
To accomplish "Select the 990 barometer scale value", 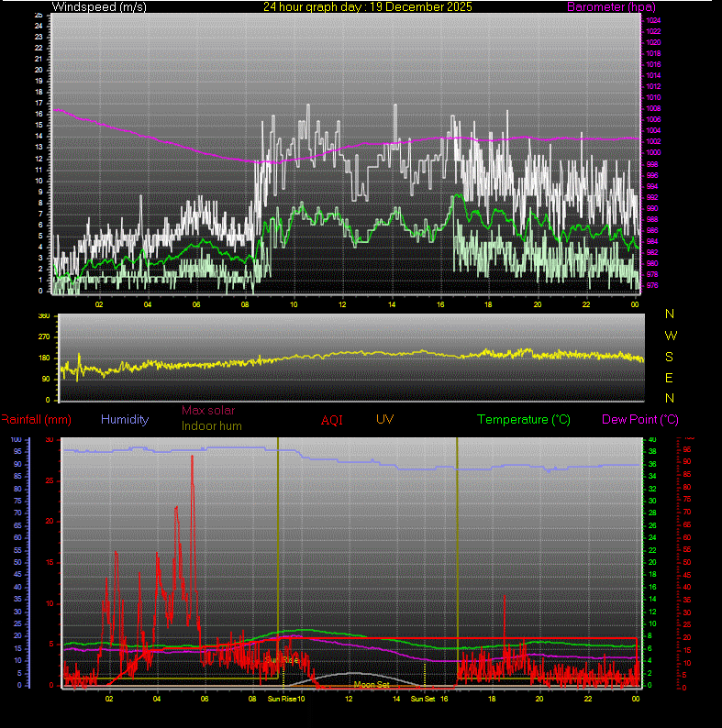I will pyautogui.click(x=652, y=208).
